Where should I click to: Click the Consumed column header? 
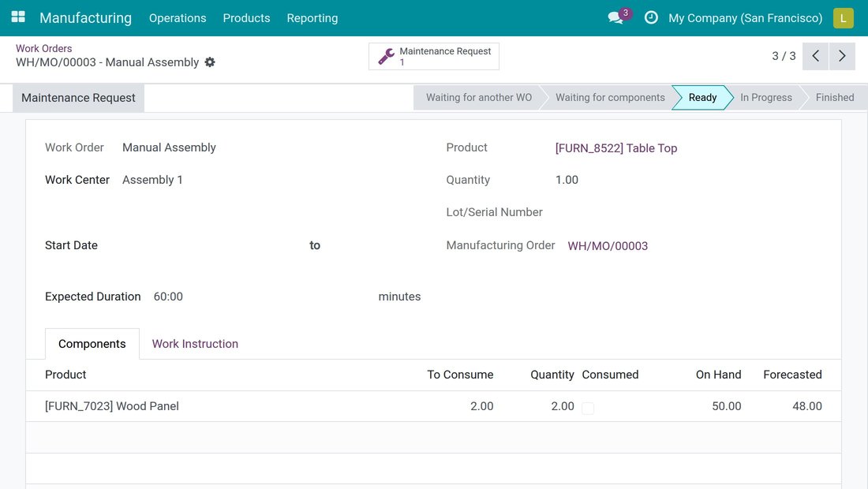(610, 375)
